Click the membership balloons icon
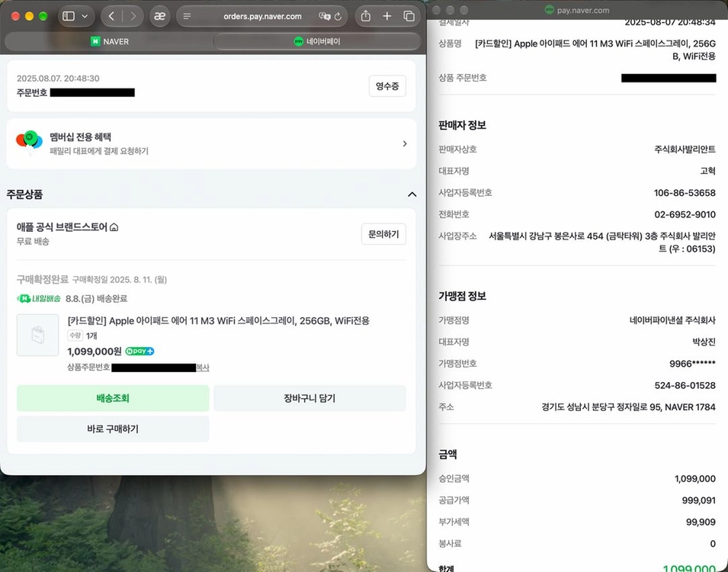The image size is (728, 572). 29,142
